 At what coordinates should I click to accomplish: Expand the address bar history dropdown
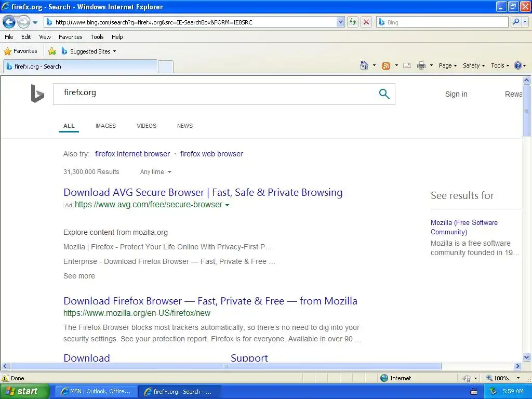tap(340, 22)
